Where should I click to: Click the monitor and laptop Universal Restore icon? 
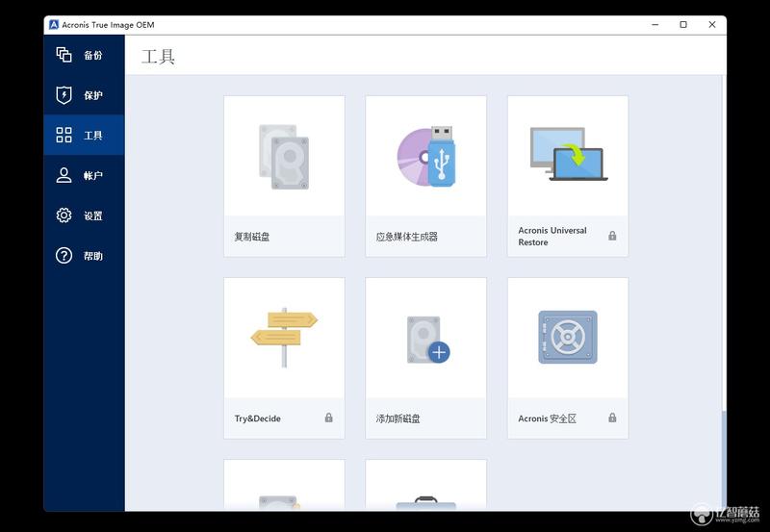(x=569, y=154)
